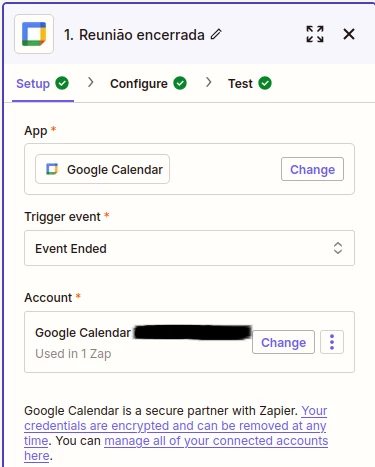
Task: Open the account three-dot options menu
Action: [332, 342]
